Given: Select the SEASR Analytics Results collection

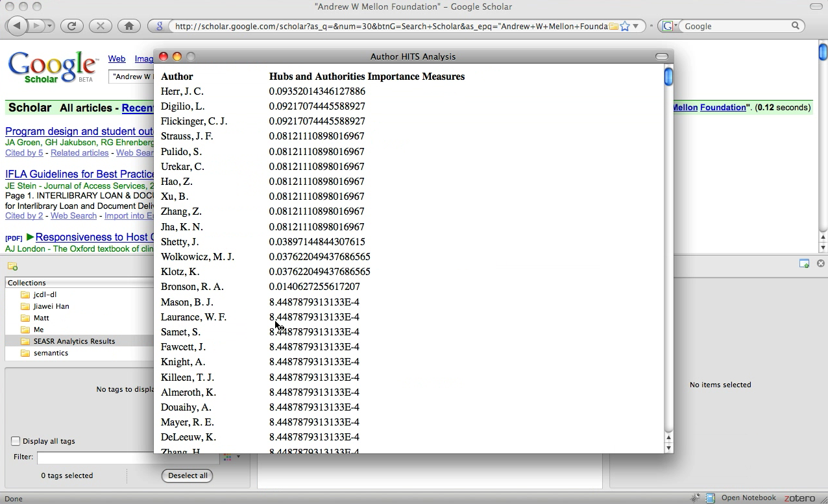Looking at the screenshot, I should tap(74, 341).
